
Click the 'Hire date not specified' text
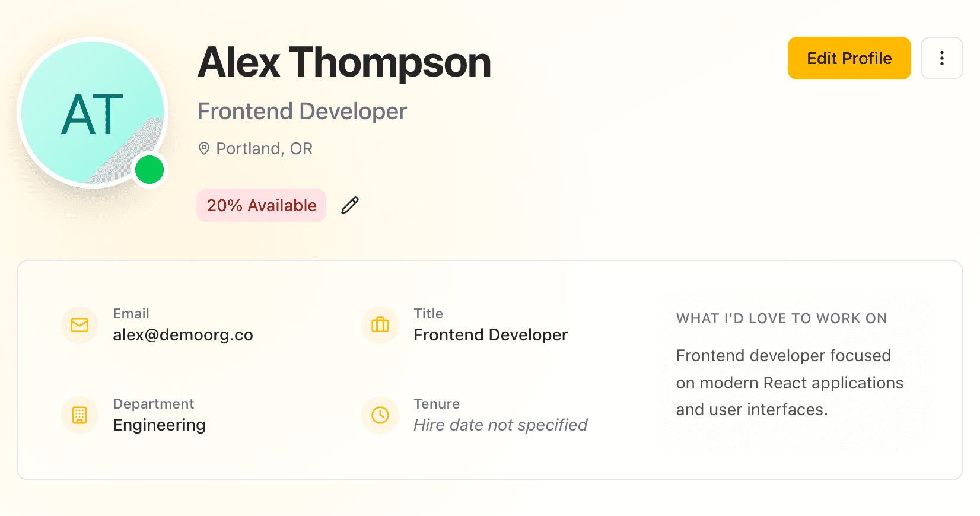pyautogui.click(x=500, y=425)
